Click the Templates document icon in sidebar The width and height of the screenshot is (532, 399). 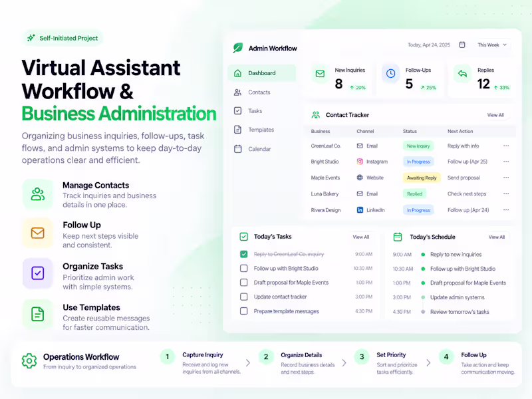click(x=238, y=130)
